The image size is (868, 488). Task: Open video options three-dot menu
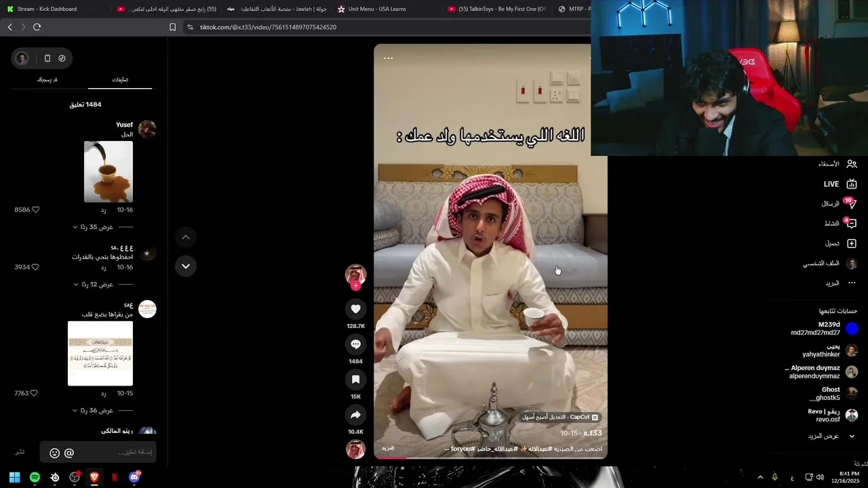(388, 58)
